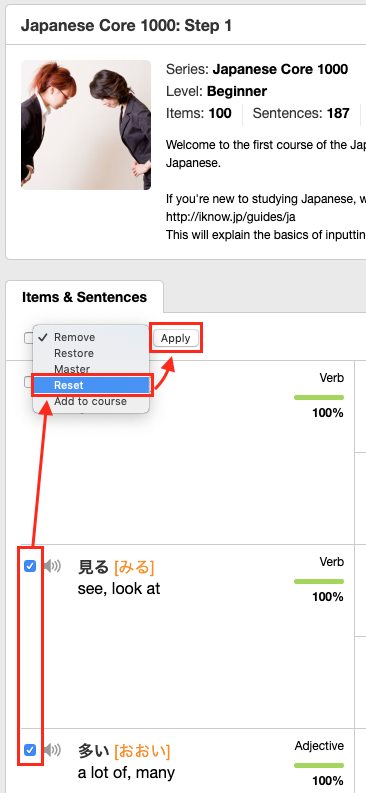Viewport: 366px width, 793px height.
Task: Choose Master in the action dropdown
Action: [72, 369]
